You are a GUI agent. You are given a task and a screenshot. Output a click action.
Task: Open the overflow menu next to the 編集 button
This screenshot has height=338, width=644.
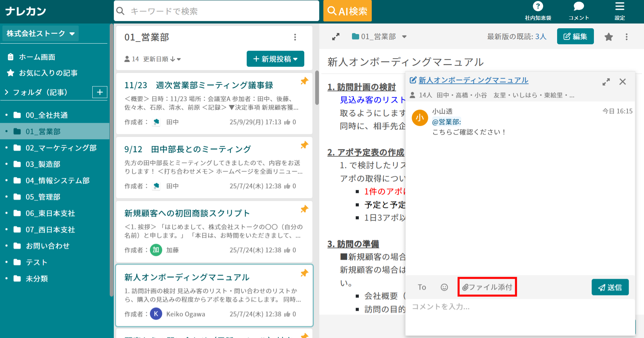(627, 36)
